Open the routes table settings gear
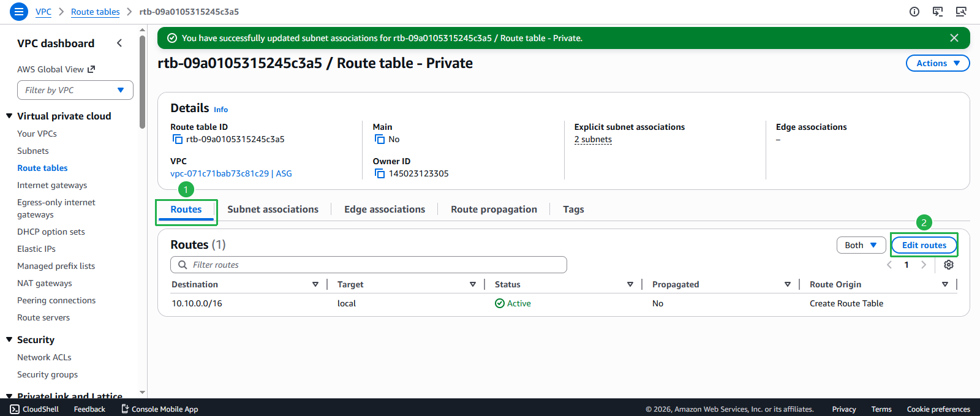Screen dimensions: 980x416 (x=949, y=265)
